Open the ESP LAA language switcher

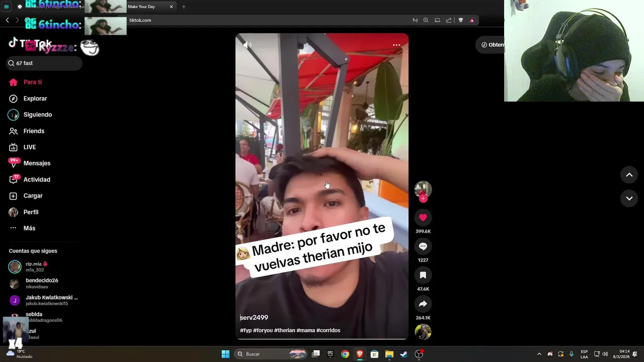(x=584, y=354)
